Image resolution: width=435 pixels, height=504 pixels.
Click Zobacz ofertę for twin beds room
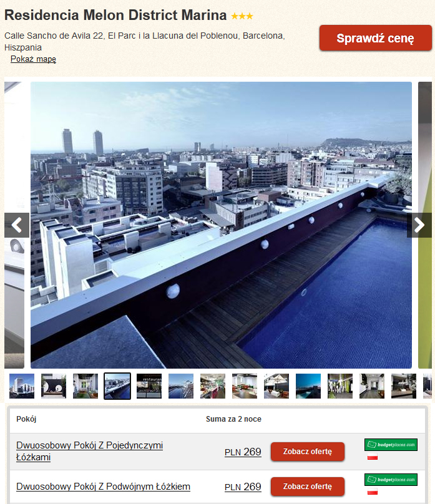[308, 452]
